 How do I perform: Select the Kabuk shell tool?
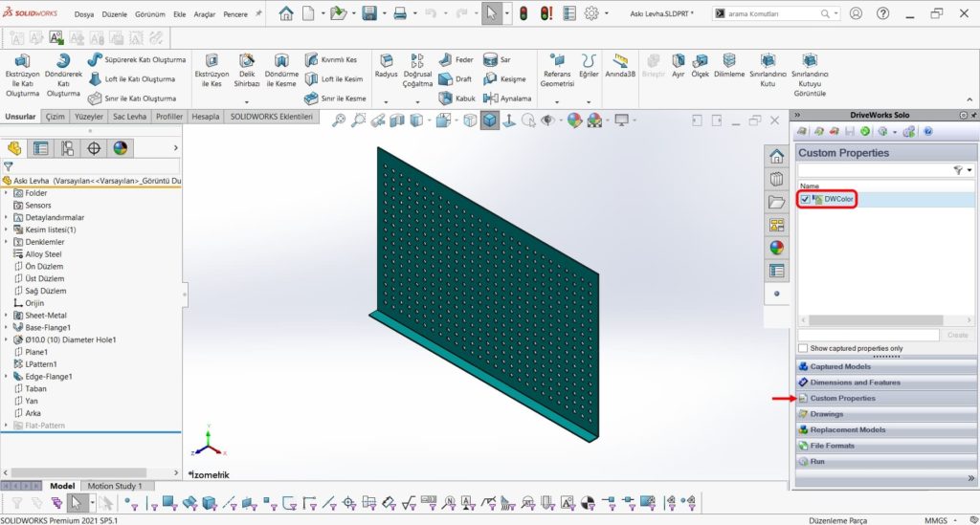point(457,98)
